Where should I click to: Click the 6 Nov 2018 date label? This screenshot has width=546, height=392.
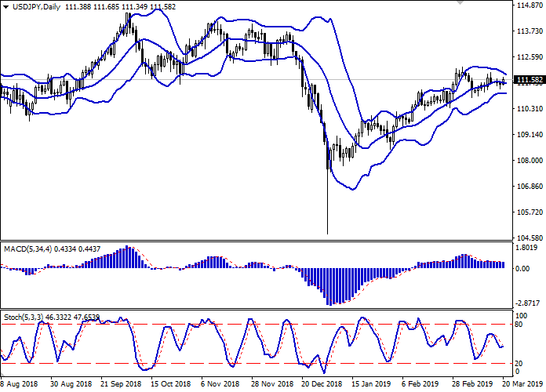point(219,385)
